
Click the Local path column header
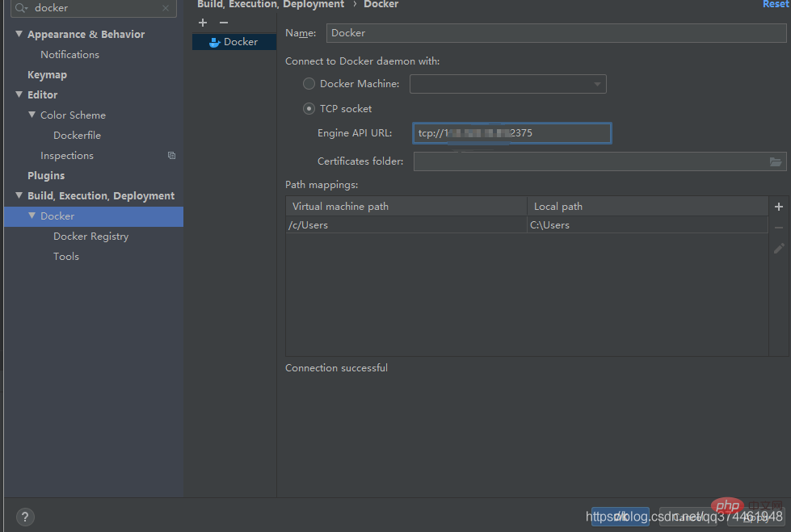coord(648,206)
